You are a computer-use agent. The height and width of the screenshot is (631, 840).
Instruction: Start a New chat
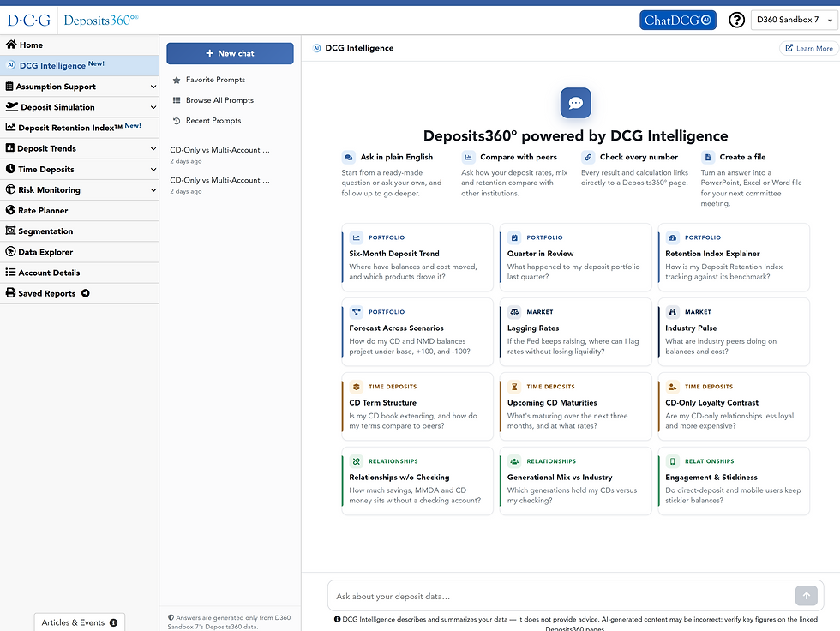(230, 53)
